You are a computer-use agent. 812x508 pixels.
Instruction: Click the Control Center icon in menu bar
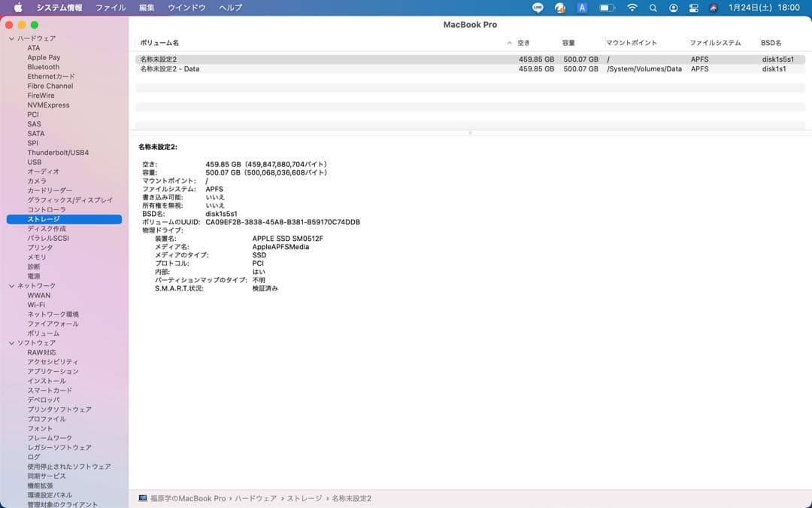pyautogui.click(x=693, y=8)
